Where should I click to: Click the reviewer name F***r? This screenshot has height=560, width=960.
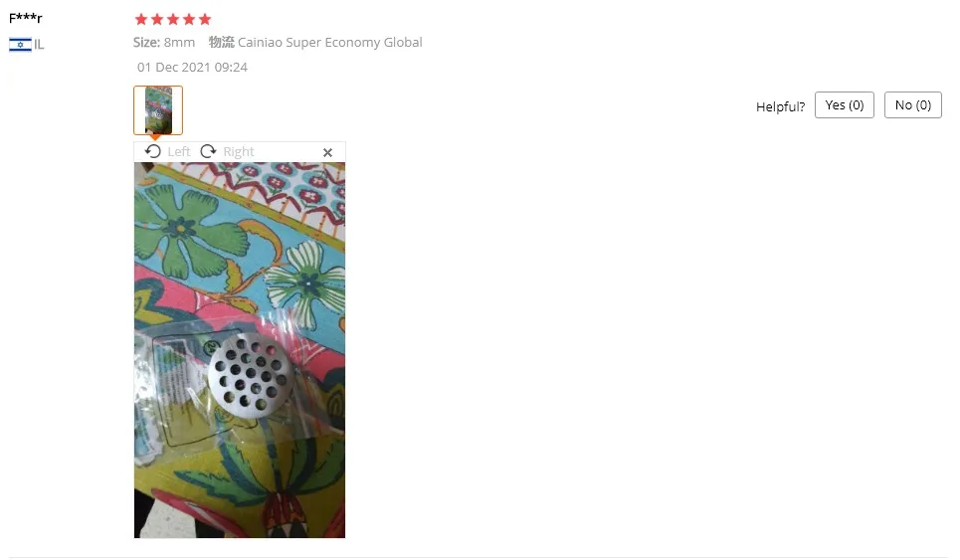pyautogui.click(x=26, y=18)
